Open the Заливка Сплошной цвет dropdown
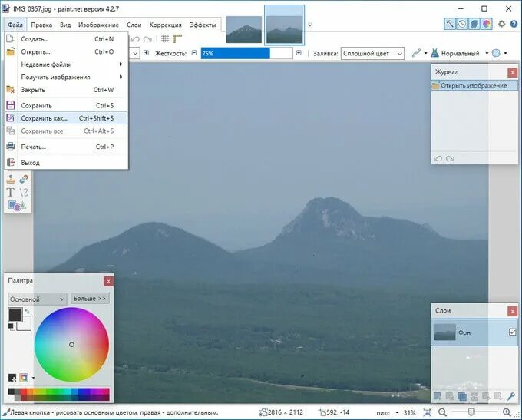Screen dimensions: 522x420 [x=372, y=53]
